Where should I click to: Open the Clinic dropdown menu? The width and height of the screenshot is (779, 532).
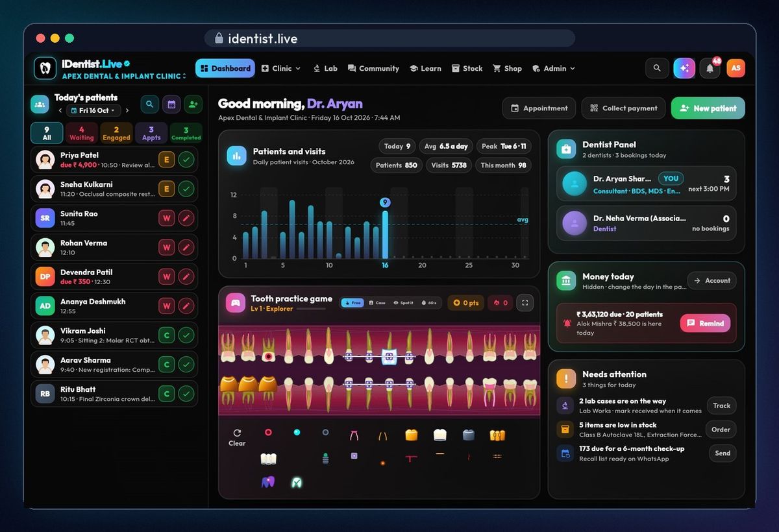pyautogui.click(x=281, y=68)
